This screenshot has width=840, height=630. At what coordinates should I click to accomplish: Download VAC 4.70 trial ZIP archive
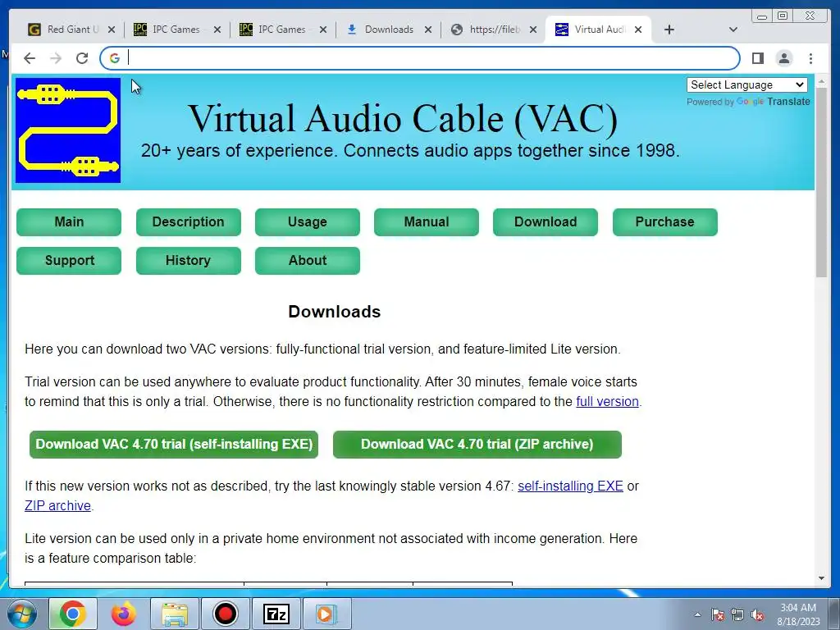click(477, 444)
